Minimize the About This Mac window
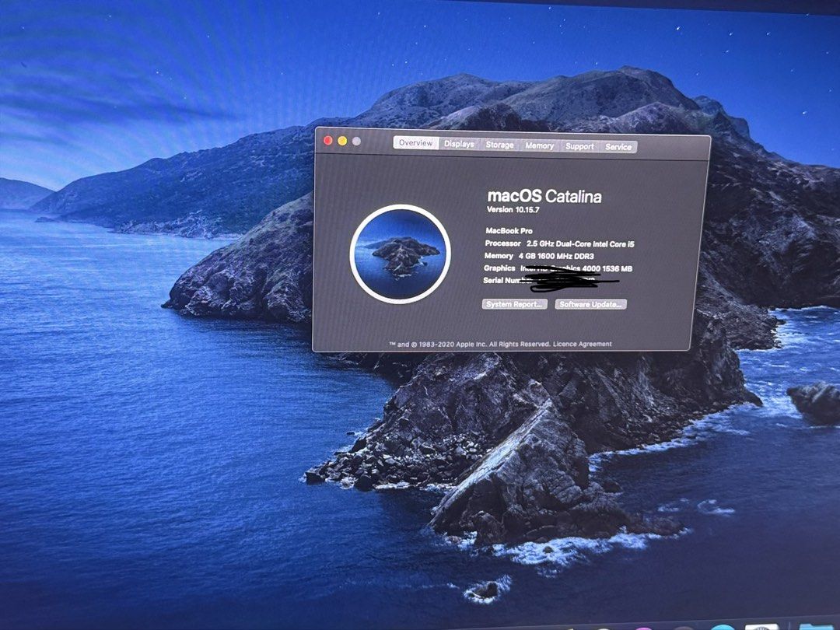 coord(342,141)
